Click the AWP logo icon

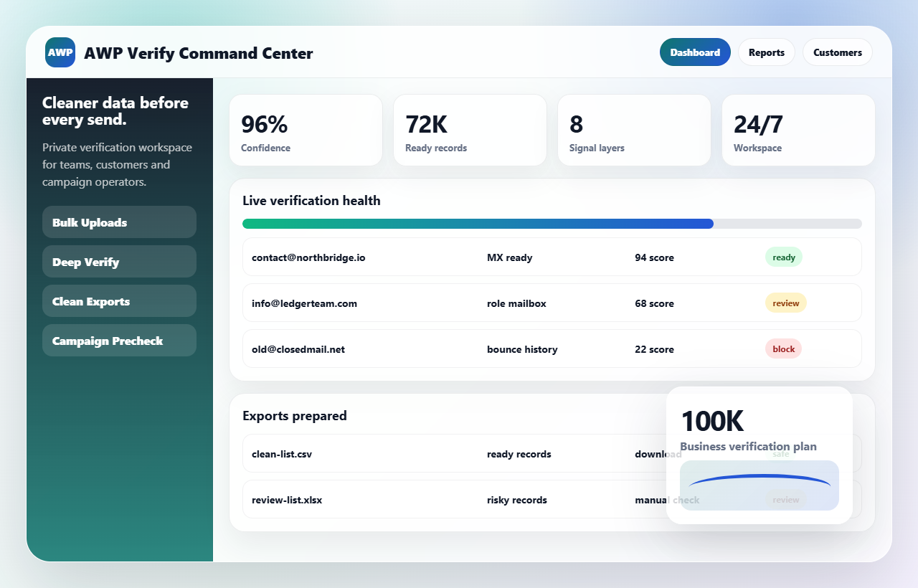click(x=60, y=52)
